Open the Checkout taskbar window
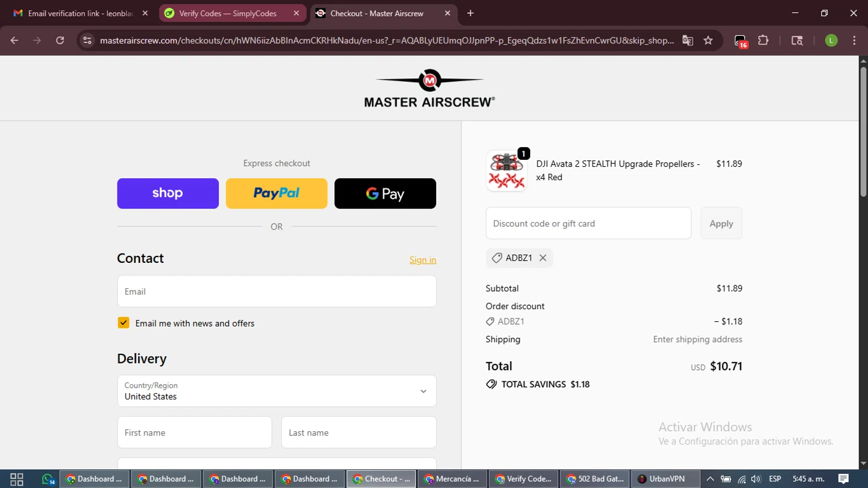Image resolution: width=868 pixels, height=488 pixels. pyautogui.click(x=381, y=479)
